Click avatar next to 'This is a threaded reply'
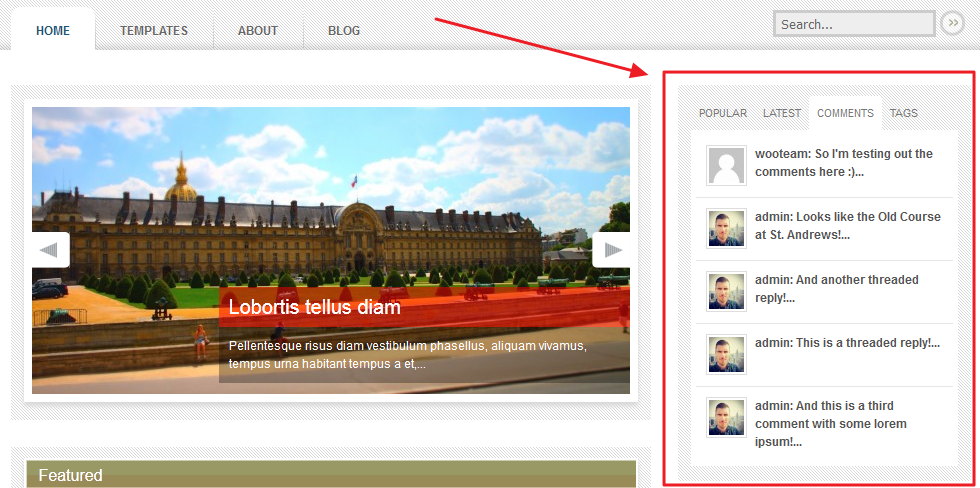Screen dimensions: 980x488 tap(726, 354)
